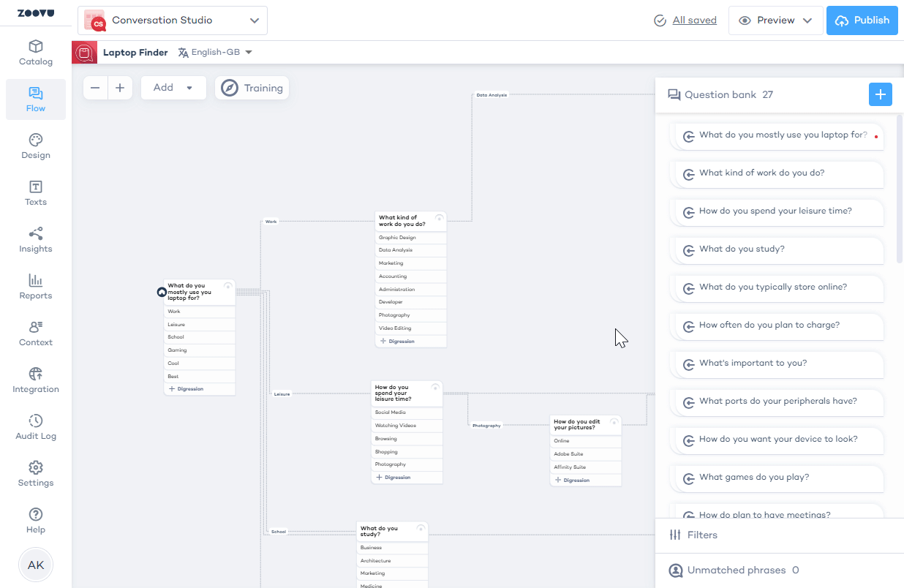Open Reports from the sidebar
Viewport: 904px width, 588px height.
[x=36, y=287]
